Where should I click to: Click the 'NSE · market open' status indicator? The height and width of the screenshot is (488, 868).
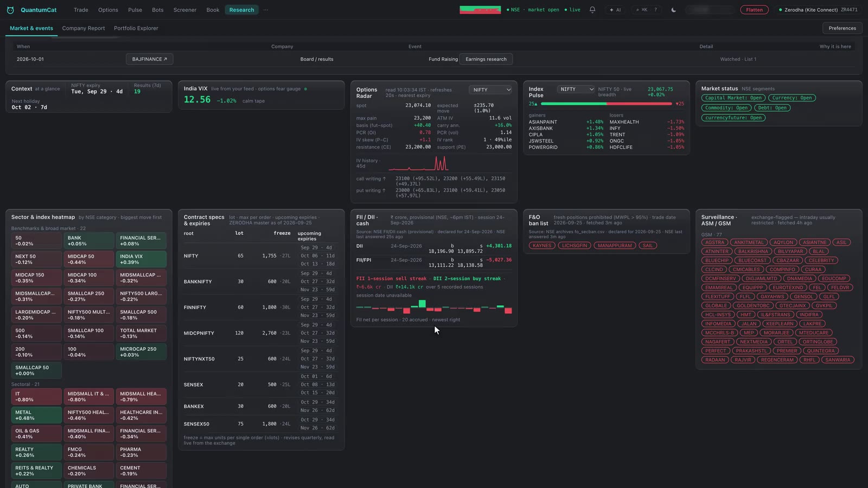[x=532, y=10]
